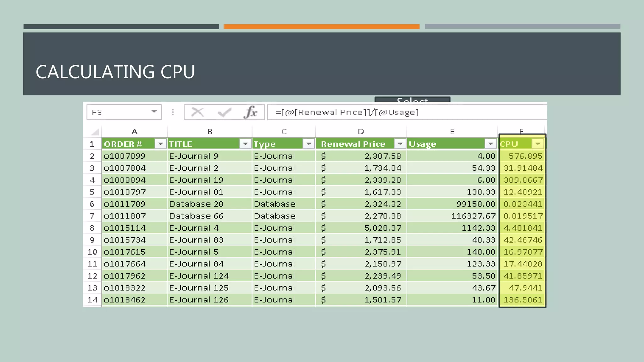This screenshot has height=362, width=644.
Task: Click the confirm checkmark formula icon
Action: point(224,112)
